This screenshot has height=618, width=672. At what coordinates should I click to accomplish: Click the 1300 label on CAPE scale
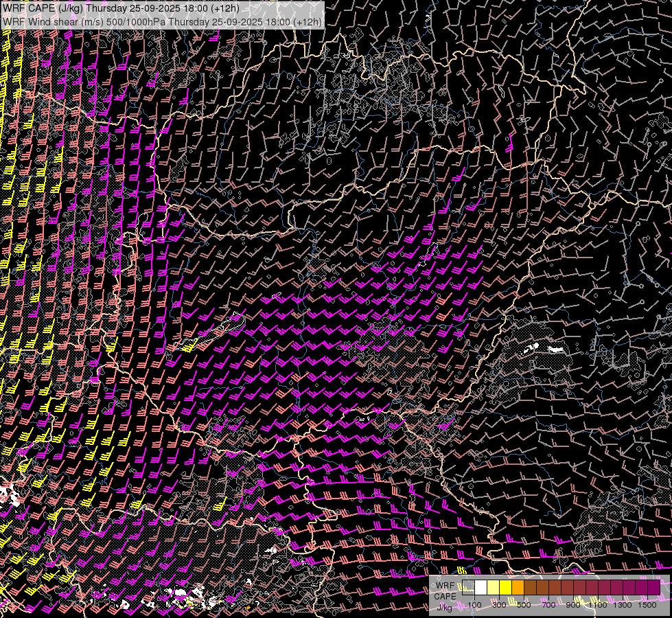point(623,604)
